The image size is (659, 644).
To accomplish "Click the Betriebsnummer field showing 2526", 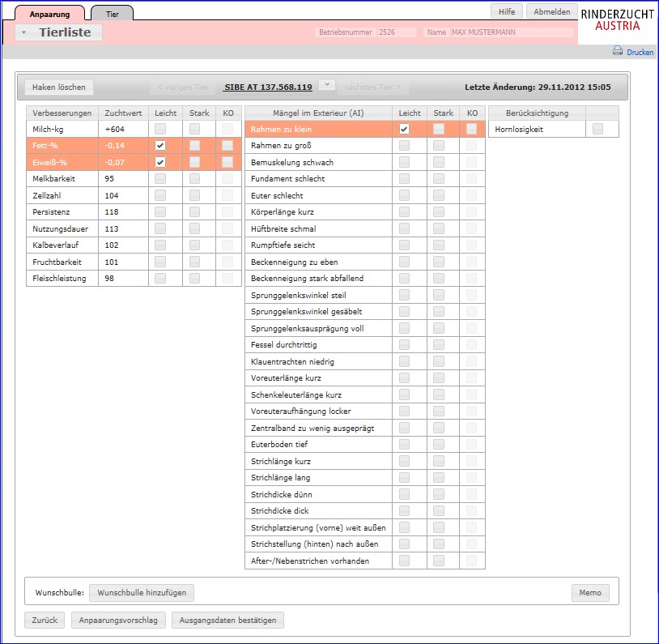I will (x=397, y=32).
